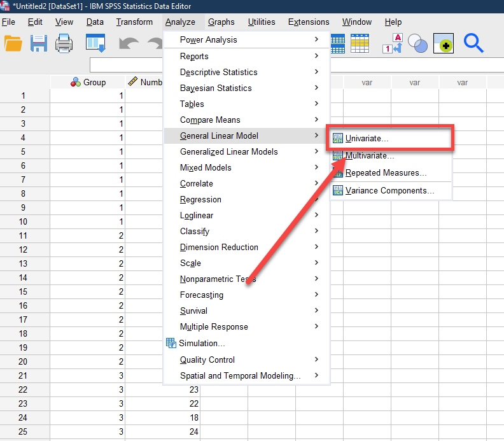
Task: Expand the Compare Means submenu
Action: pos(247,120)
